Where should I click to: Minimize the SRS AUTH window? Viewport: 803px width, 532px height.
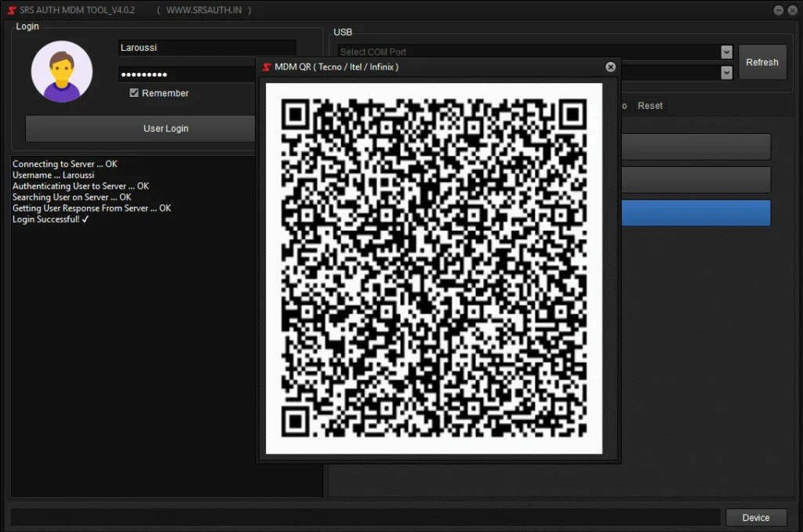778,10
